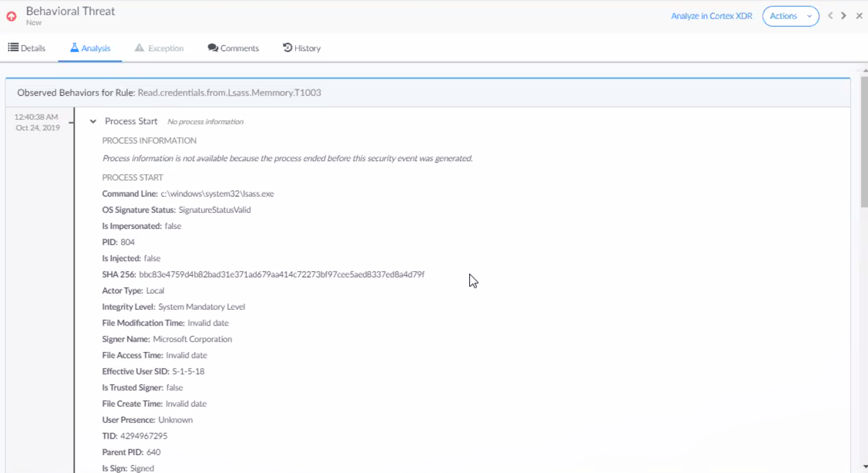The width and height of the screenshot is (868, 473).
Task: Go to previous alert with left arrow
Action: coord(830,16)
